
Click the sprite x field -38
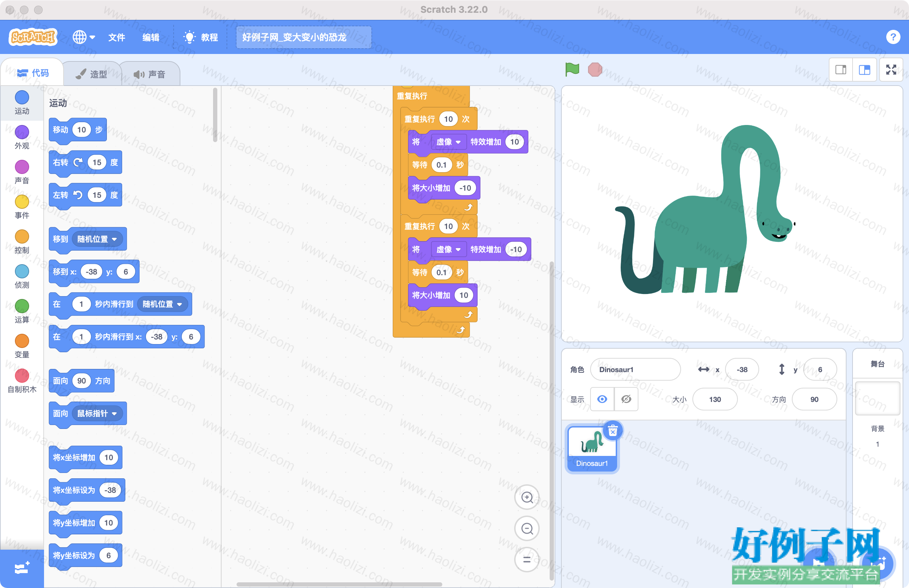[x=742, y=369]
